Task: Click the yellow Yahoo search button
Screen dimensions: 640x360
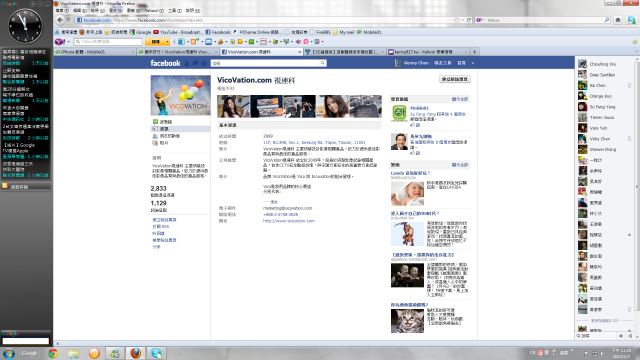Action: pos(155,42)
